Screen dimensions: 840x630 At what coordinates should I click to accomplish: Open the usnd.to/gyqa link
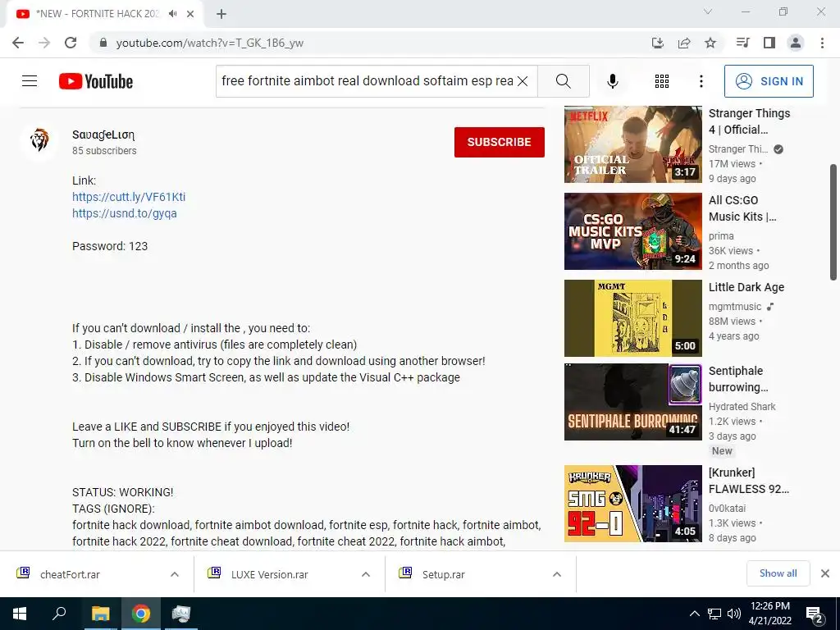tap(125, 213)
